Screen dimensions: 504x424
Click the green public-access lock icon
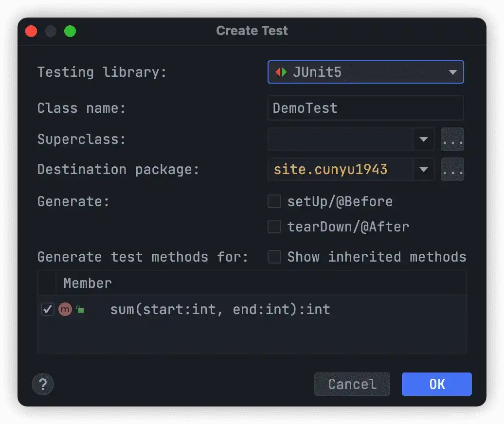(80, 310)
